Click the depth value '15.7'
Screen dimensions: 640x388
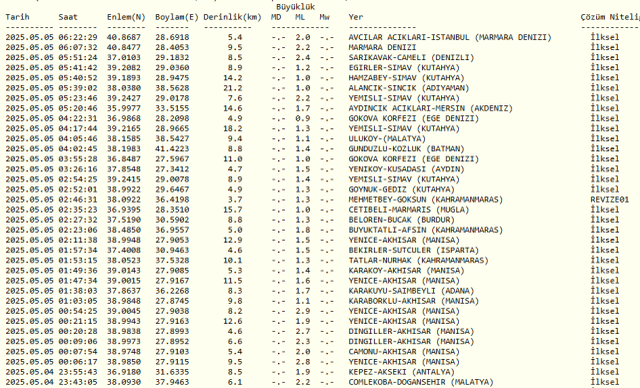233,210
